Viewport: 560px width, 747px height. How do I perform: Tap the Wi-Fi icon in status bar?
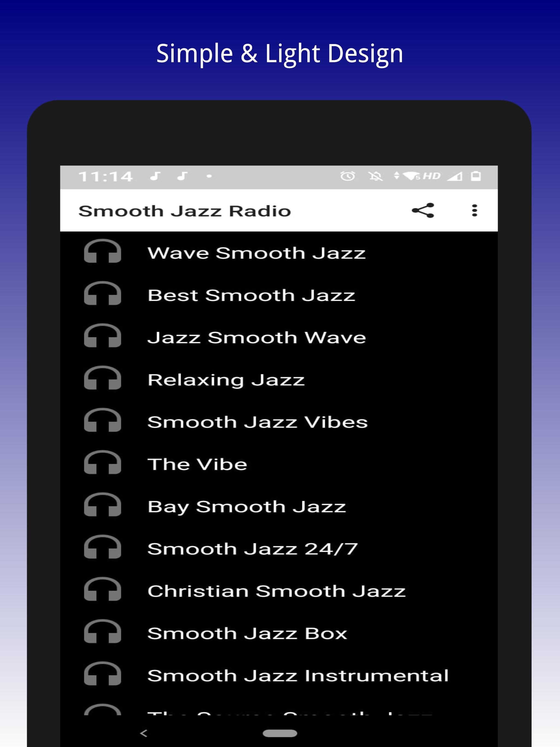(x=412, y=176)
